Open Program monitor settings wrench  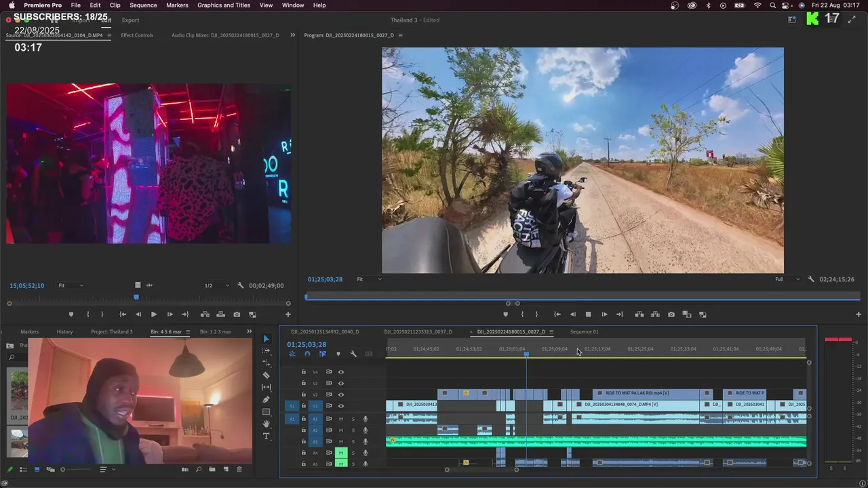pyautogui.click(x=811, y=279)
